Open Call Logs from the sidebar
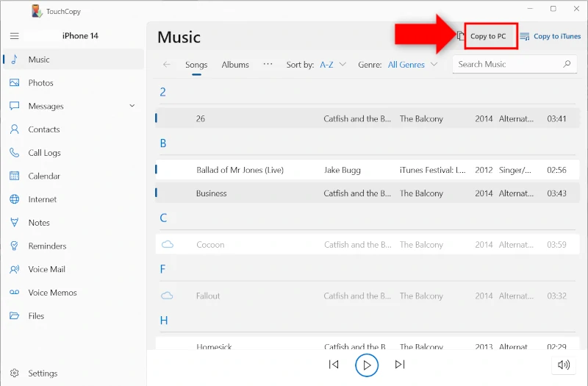The height and width of the screenshot is (386, 588). pyautogui.click(x=44, y=153)
